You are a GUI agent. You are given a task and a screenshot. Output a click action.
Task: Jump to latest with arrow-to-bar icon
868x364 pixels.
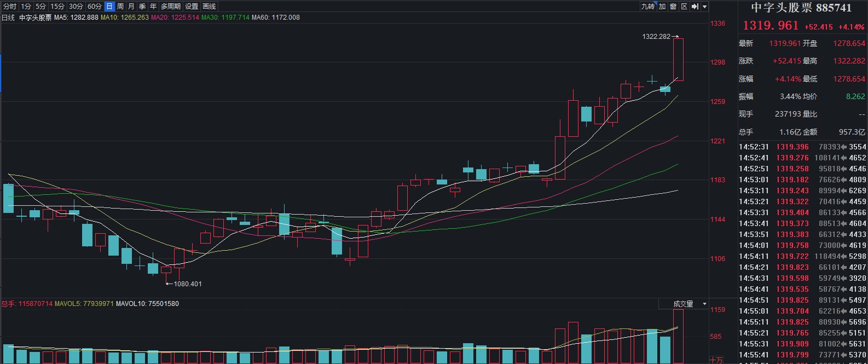point(695,7)
